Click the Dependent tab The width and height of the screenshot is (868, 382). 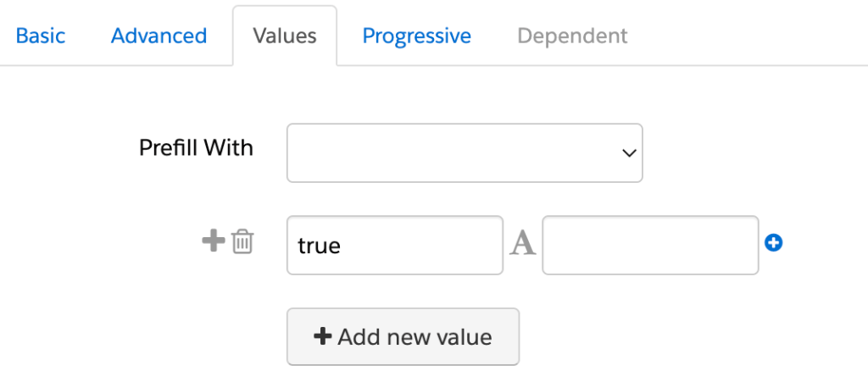pos(572,36)
